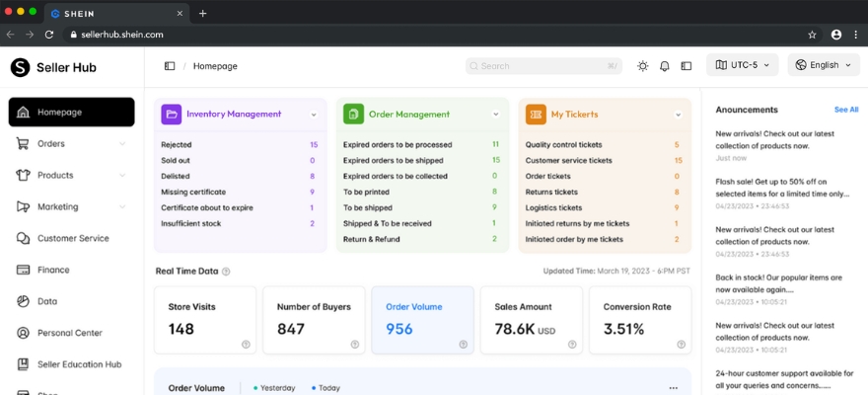
Task: Select the Order Volume card
Action: (422, 320)
